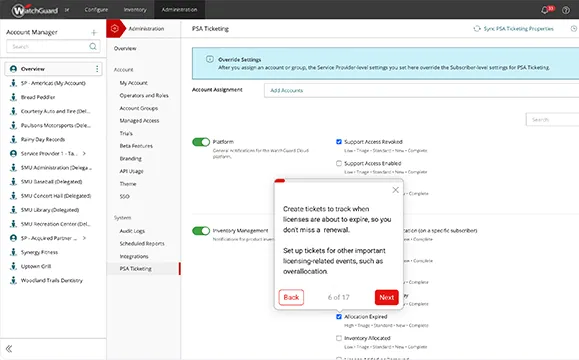The height and width of the screenshot is (360, 579).
Task: Open Audit Logs page
Action: (x=132, y=231)
